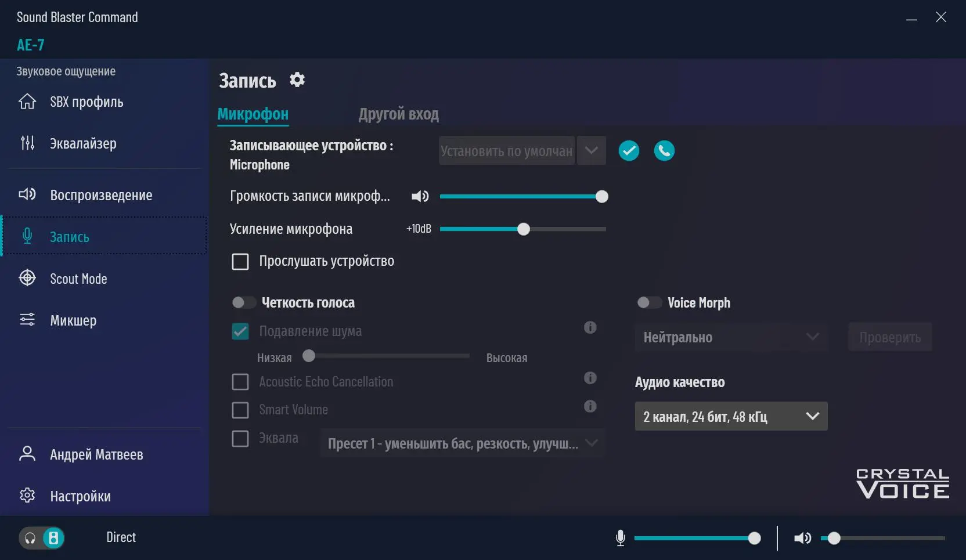
Task: Open the Пресет 1 equalizer preset dropdown
Action: pyautogui.click(x=463, y=443)
